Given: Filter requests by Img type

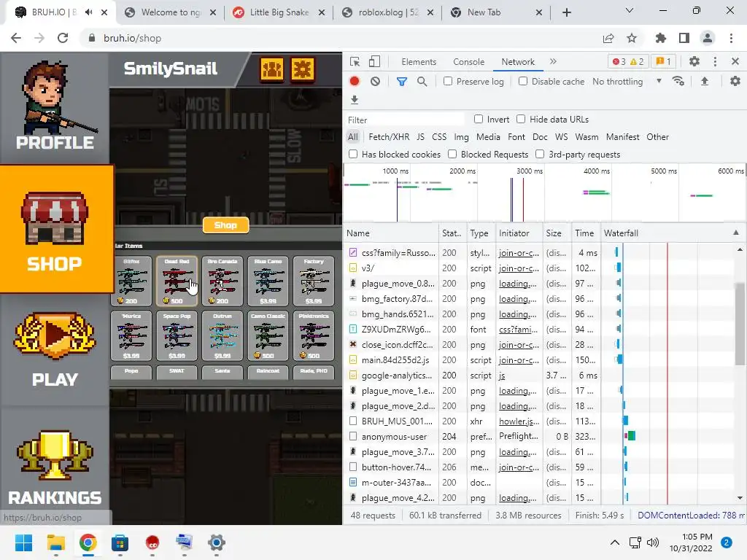Looking at the screenshot, I should [x=461, y=137].
